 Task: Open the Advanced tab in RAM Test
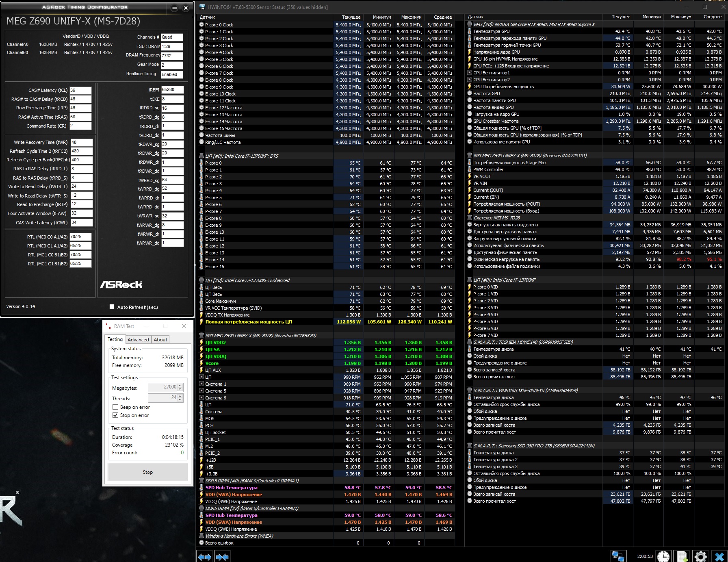pyautogui.click(x=138, y=340)
